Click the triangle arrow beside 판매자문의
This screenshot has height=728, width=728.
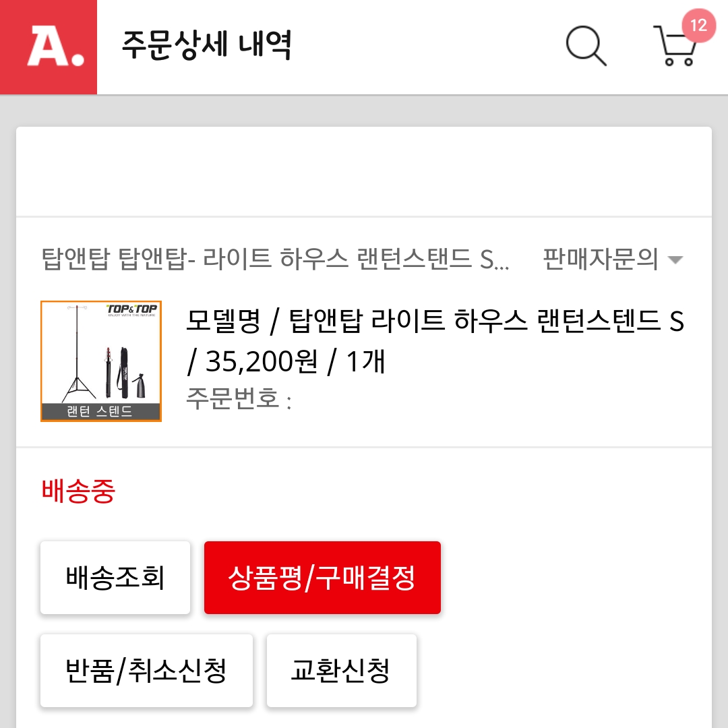(x=675, y=260)
